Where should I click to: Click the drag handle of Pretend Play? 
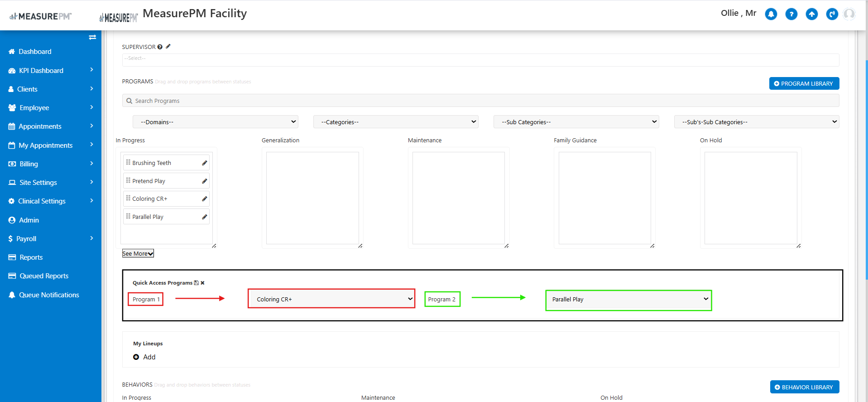tap(128, 180)
